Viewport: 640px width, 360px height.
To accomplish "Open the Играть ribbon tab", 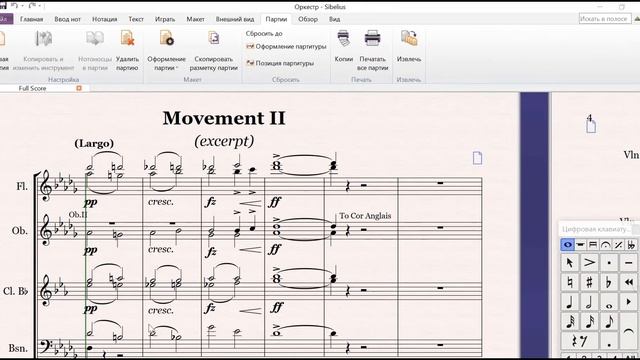I will (x=165, y=19).
